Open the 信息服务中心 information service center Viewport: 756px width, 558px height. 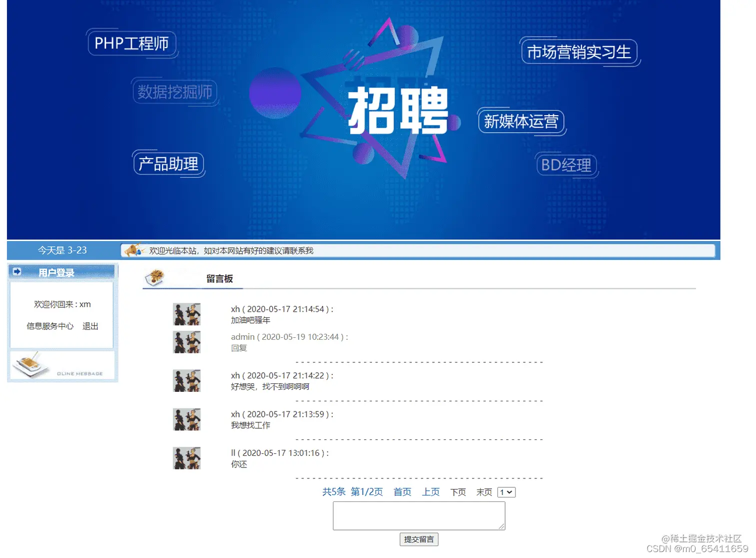click(50, 326)
